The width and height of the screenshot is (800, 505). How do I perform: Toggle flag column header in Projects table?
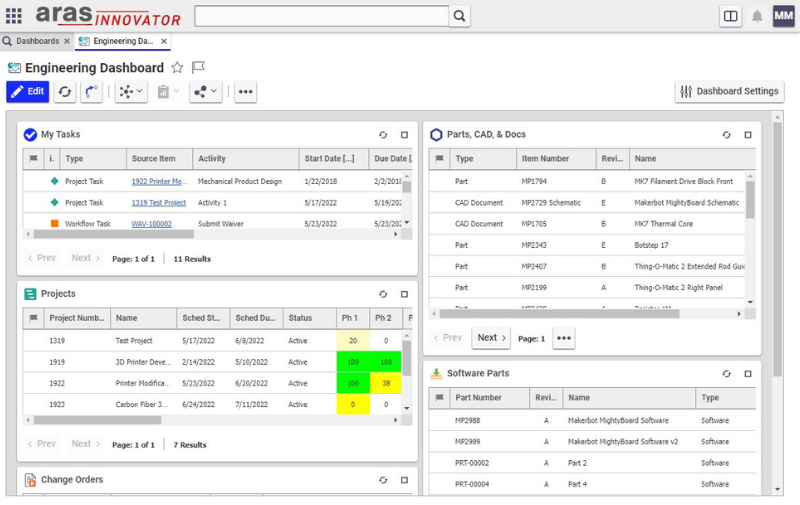click(33, 318)
